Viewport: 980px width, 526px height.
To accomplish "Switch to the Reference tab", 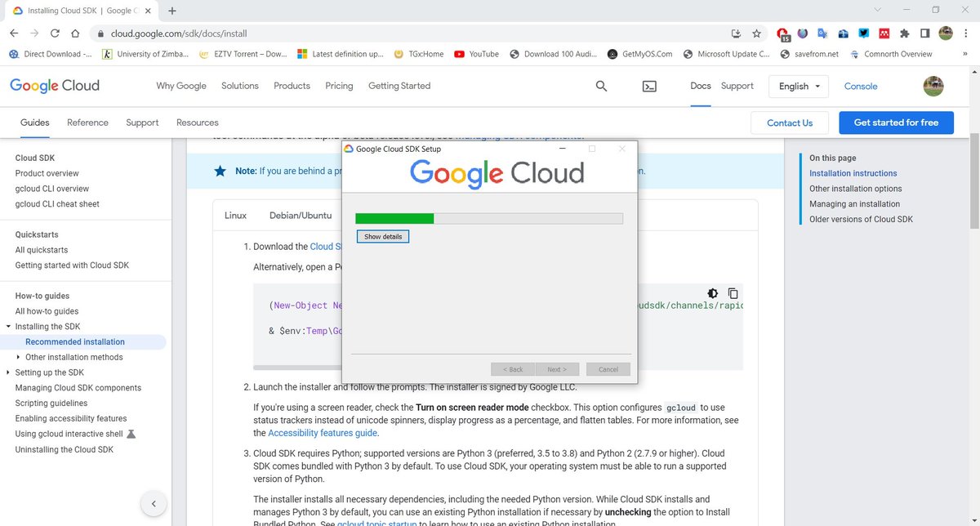I will (x=87, y=123).
